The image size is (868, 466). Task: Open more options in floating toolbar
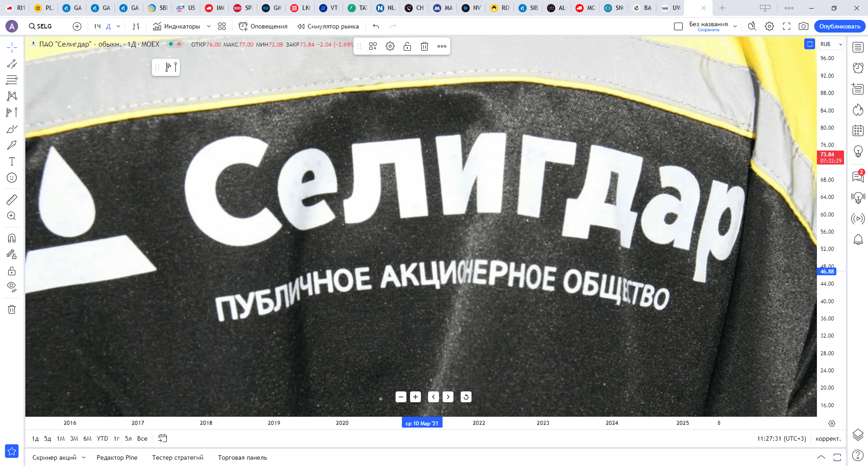pos(442,46)
